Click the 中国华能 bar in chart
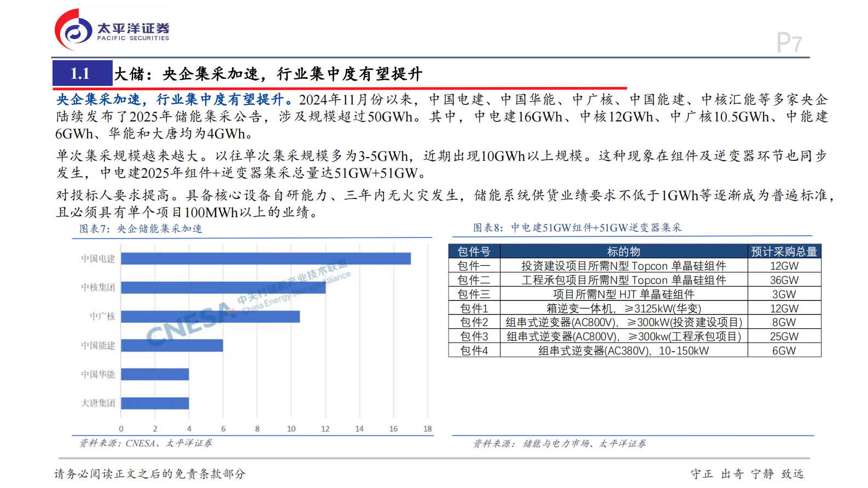This screenshot has height=488, width=868. point(155,374)
